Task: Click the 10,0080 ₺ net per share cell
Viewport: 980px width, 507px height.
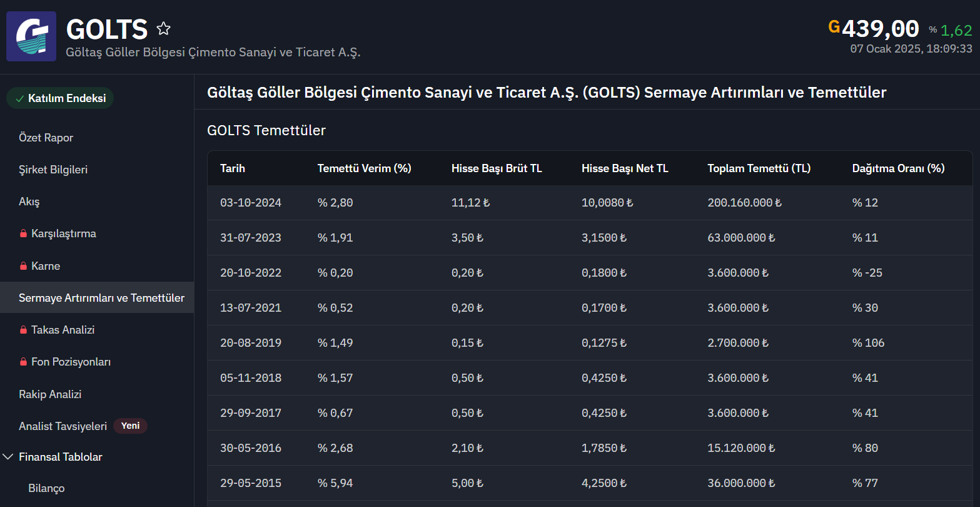Action: pyautogui.click(x=607, y=203)
